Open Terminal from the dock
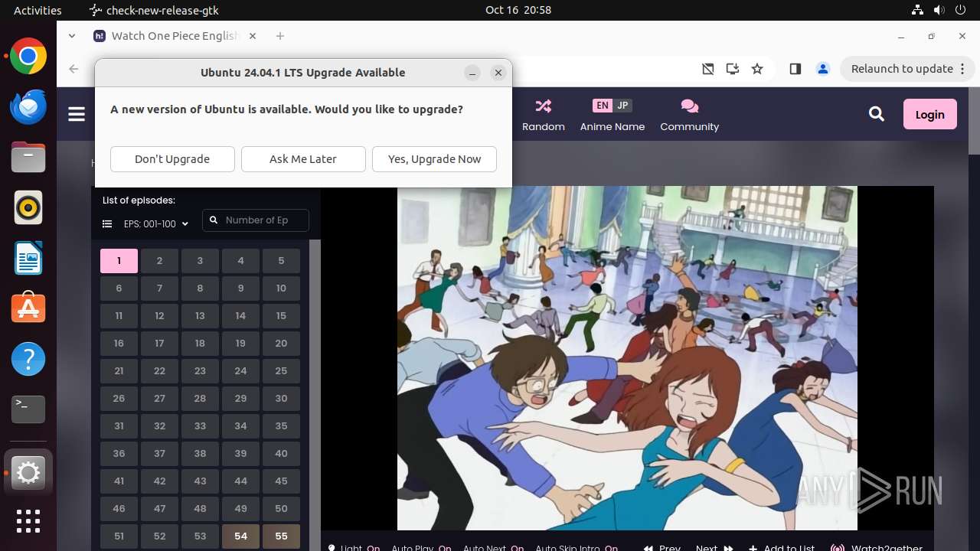Viewport: 980px width, 551px height. pyautogui.click(x=28, y=409)
